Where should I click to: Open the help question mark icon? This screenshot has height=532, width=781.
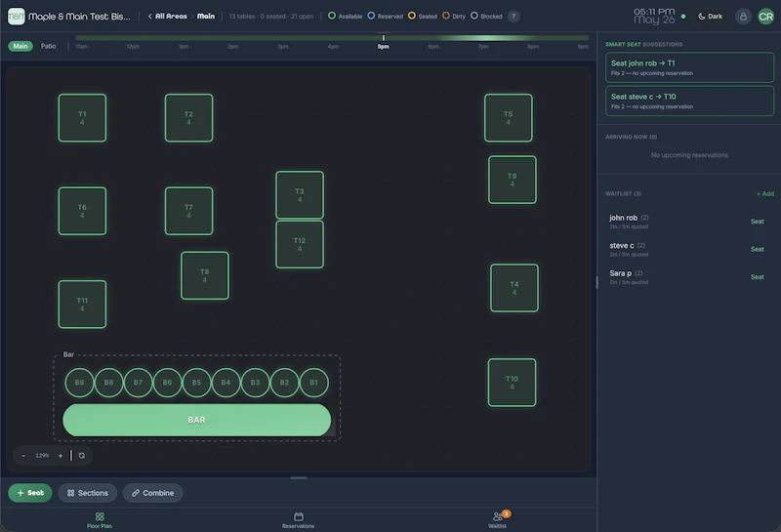click(514, 17)
